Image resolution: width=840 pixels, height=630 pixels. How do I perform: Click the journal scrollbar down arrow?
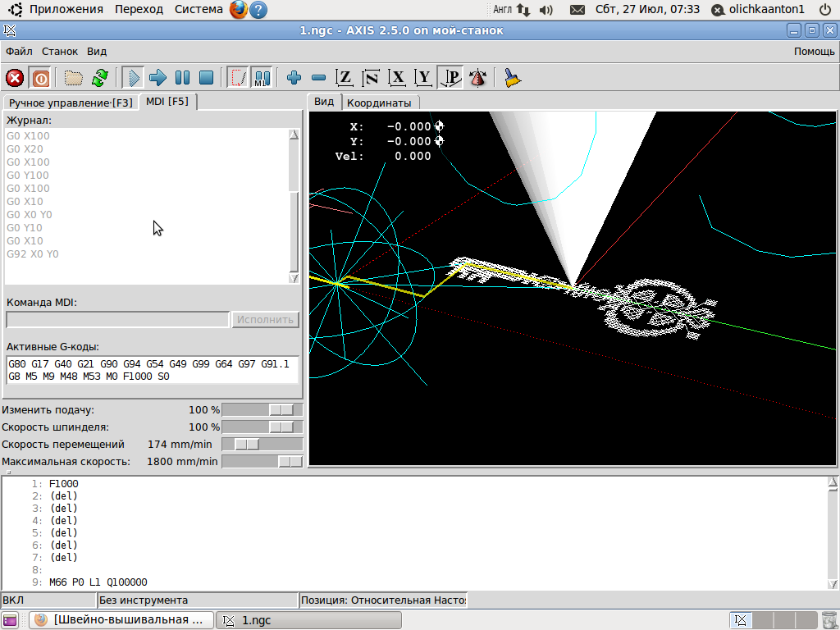(x=294, y=278)
